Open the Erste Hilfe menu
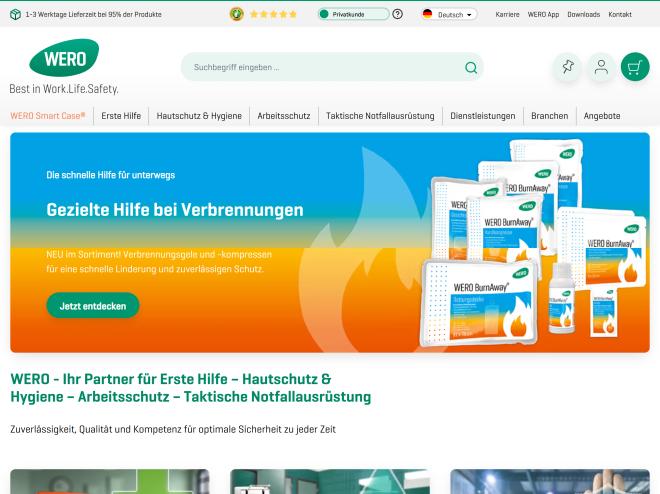The width and height of the screenshot is (660, 494). click(121, 116)
